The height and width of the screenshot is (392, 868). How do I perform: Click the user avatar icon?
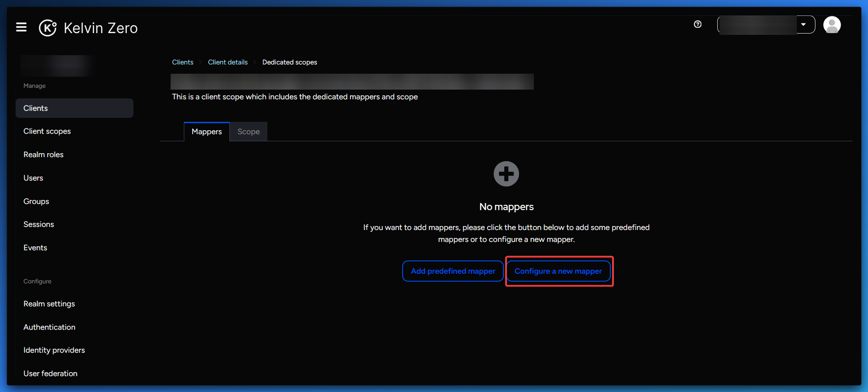[x=831, y=25]
